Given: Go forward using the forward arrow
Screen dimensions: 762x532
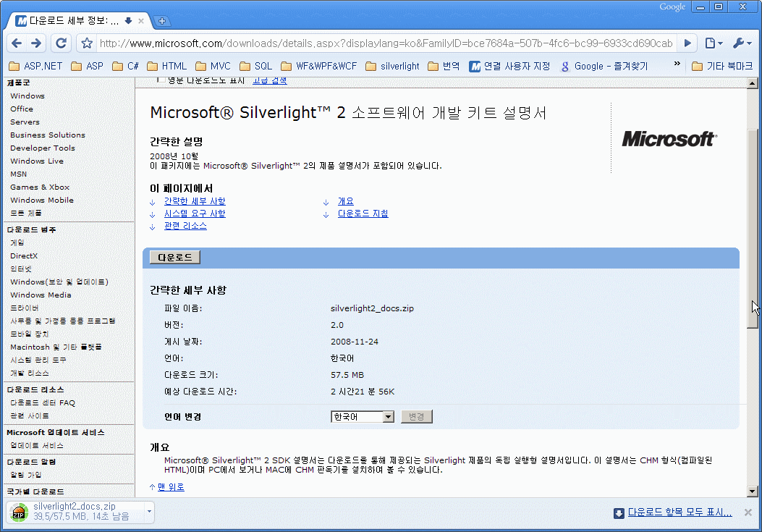Looking at the screenshot, I should [x=36, y=43].
